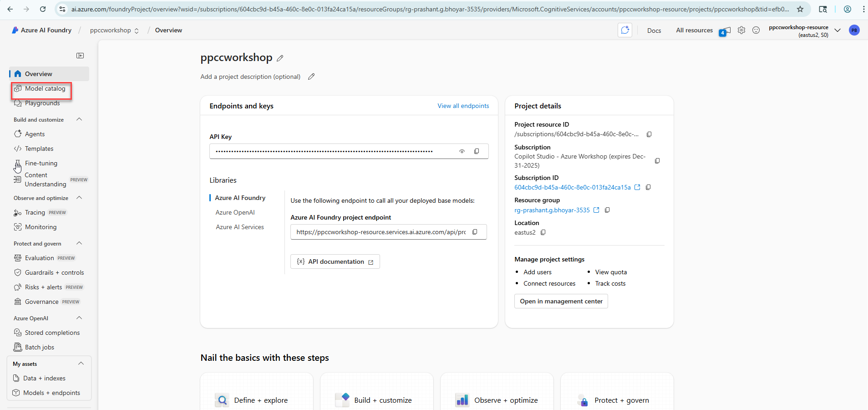Screen dimensions: 868x410
Task: Click the announcements megaphone icon
Action: click(x=726, y=31)
